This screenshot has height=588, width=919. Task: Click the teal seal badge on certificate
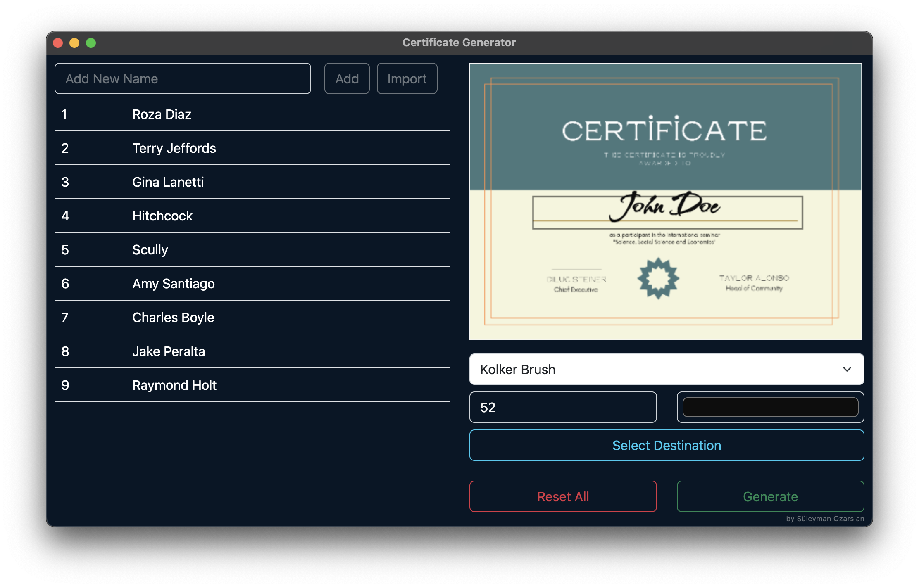click(658, 278)
